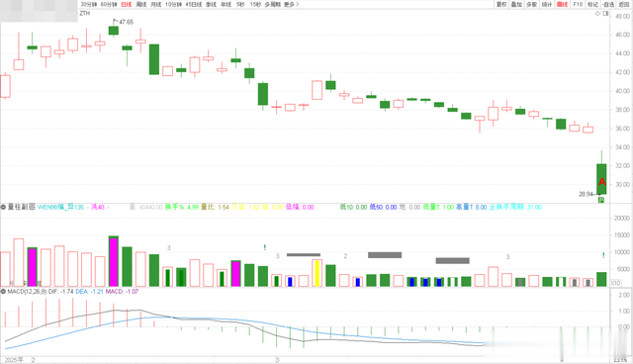Click the 返回 back button

pyautogui.click(x=624, y=4)
